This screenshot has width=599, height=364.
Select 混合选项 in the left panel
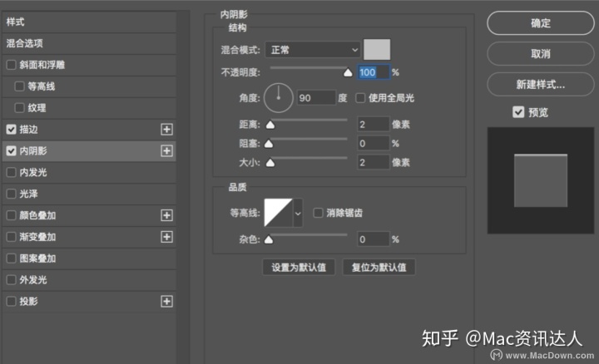coord(89,43)
